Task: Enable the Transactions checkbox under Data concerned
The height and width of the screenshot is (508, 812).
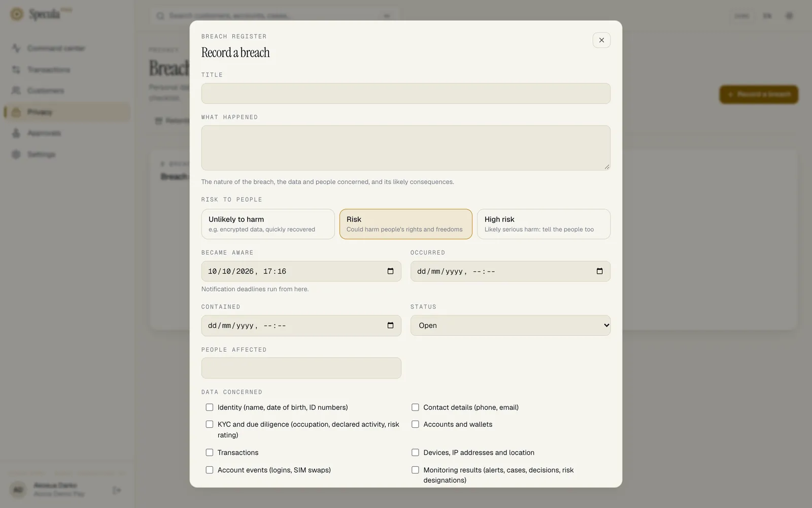Action: point(209,453)
